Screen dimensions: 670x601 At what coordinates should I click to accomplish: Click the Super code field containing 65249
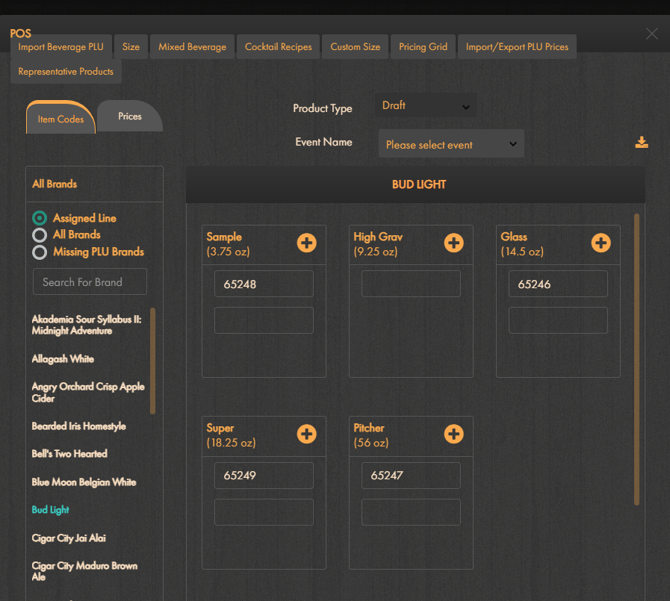tap(264, 475)
